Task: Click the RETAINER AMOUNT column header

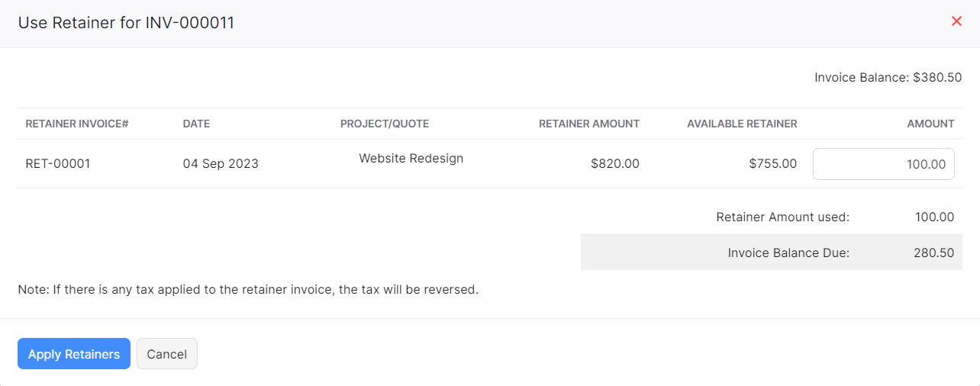Action: click(588, 124)
